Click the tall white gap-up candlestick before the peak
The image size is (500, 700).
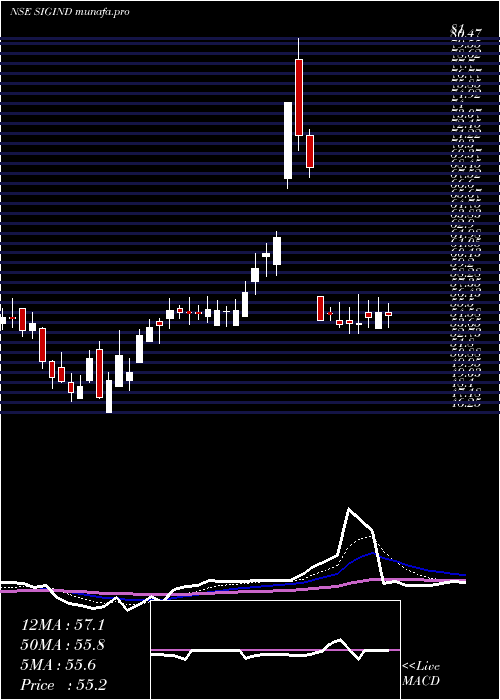(x=288, y=141)
